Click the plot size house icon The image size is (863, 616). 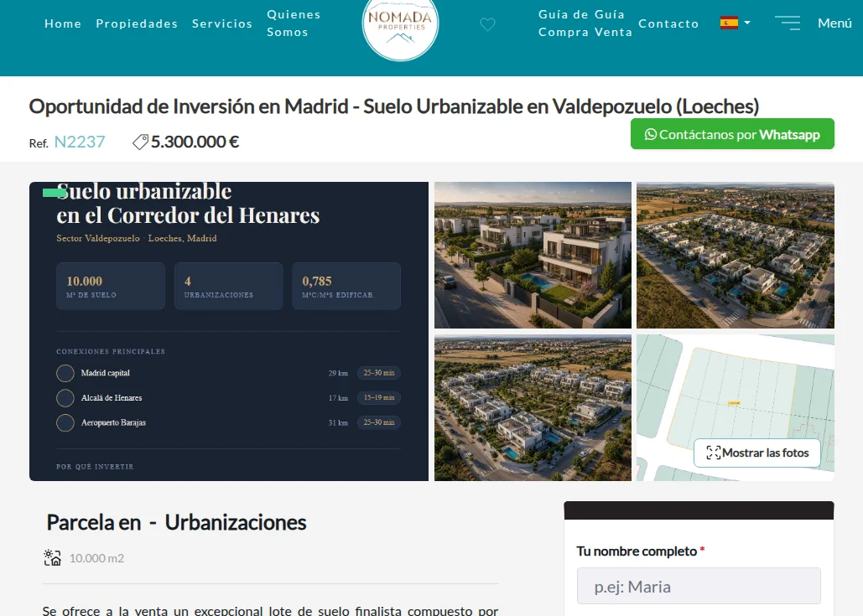pos(53,557)
